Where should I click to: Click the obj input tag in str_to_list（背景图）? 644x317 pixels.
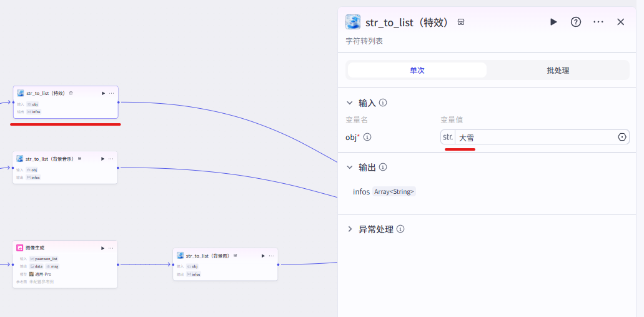192,266
